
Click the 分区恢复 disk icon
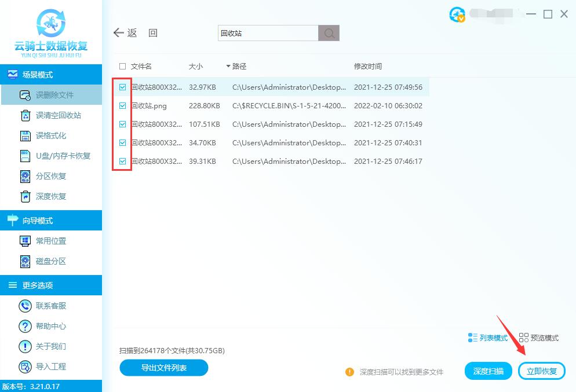(25, 176)
